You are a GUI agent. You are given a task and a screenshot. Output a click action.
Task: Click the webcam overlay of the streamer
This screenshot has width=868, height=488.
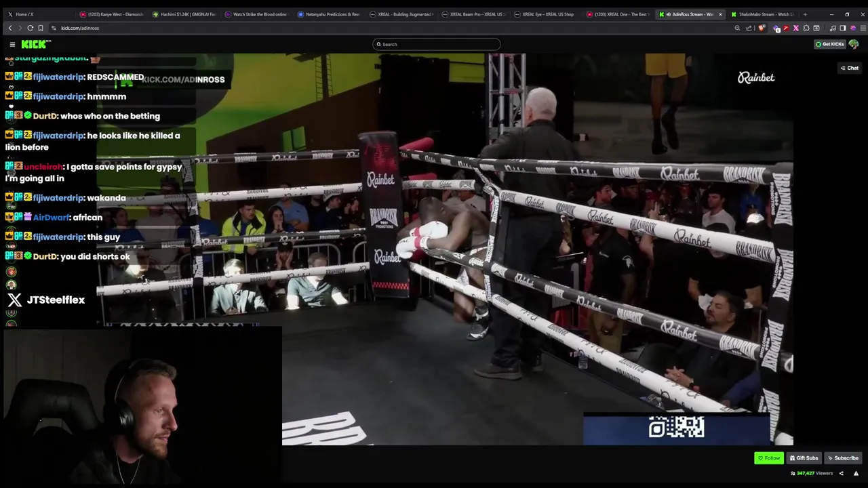142,407
